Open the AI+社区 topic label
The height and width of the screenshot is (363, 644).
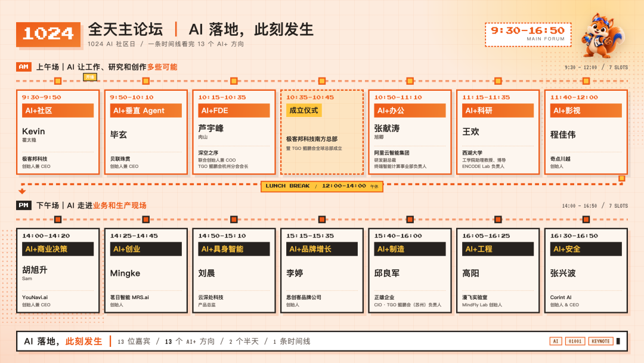pyautogui.click(x=58, y=110)
